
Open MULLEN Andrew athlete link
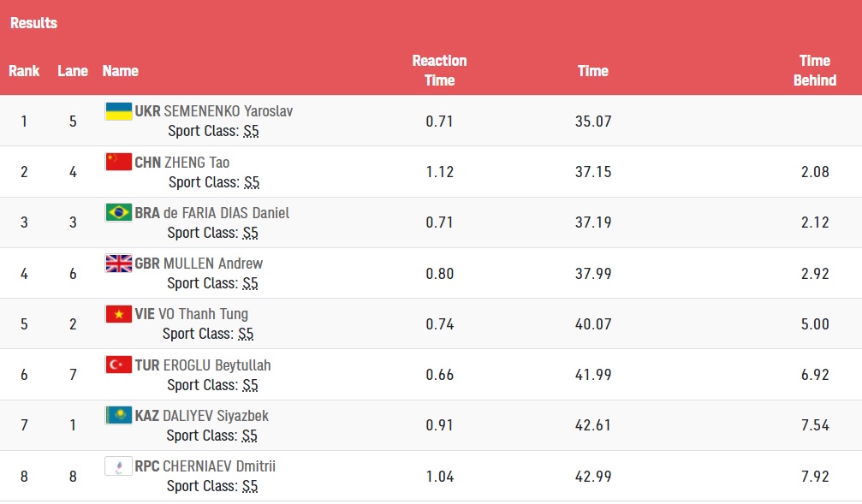[213, 264]
